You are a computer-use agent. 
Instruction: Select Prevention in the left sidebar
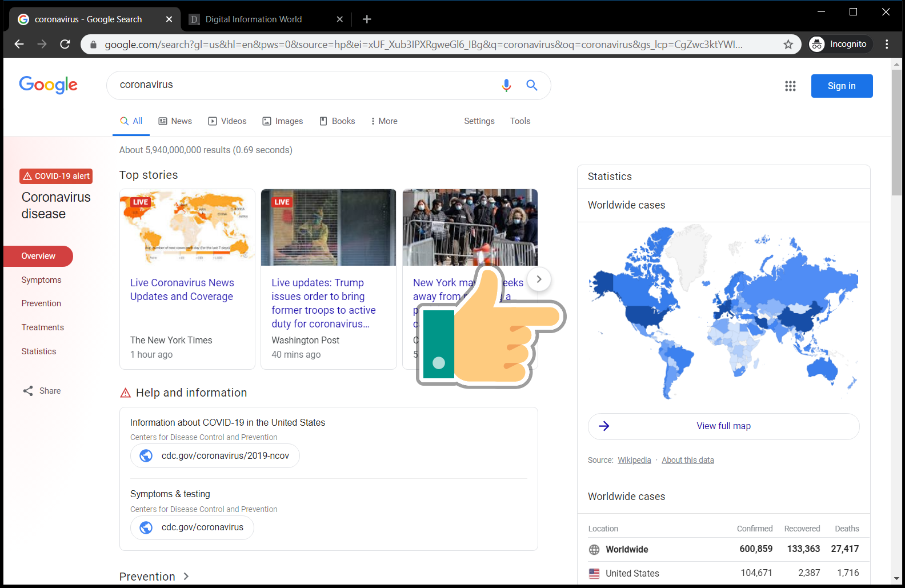41,303
